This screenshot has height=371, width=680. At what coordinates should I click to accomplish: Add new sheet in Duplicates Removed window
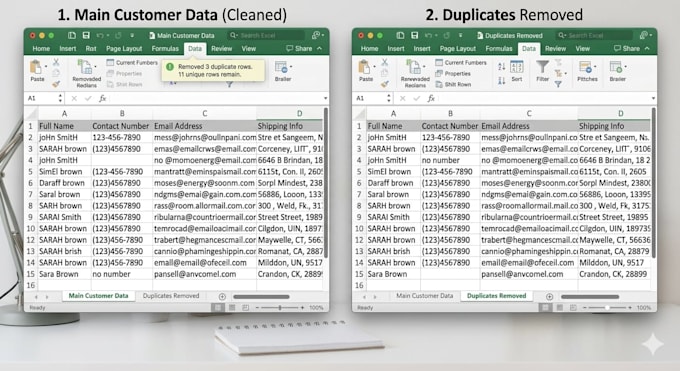(x=549, y=297)
